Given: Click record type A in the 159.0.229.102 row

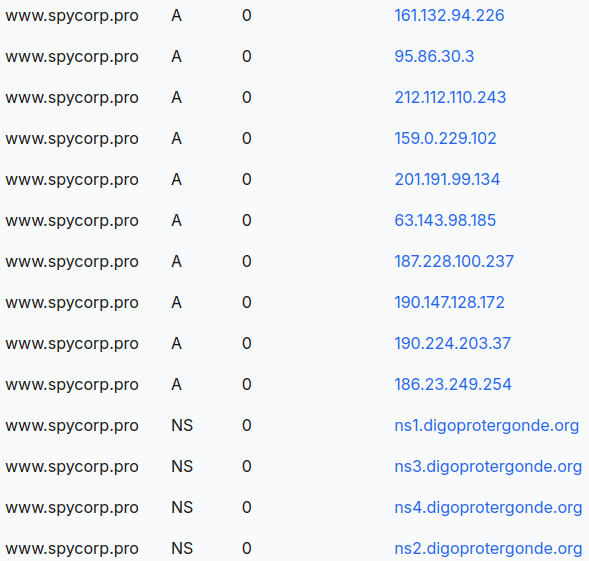Looking at the screenshot, I should tap(177, 138).
